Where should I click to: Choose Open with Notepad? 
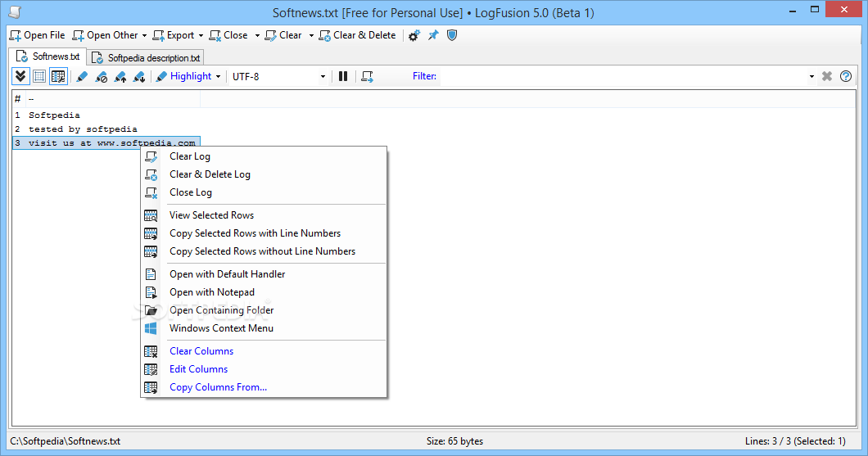point(264,292)
